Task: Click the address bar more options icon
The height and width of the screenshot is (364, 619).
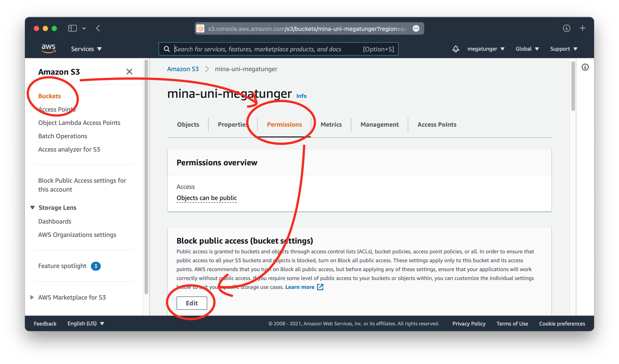Action: coord(416,29)
